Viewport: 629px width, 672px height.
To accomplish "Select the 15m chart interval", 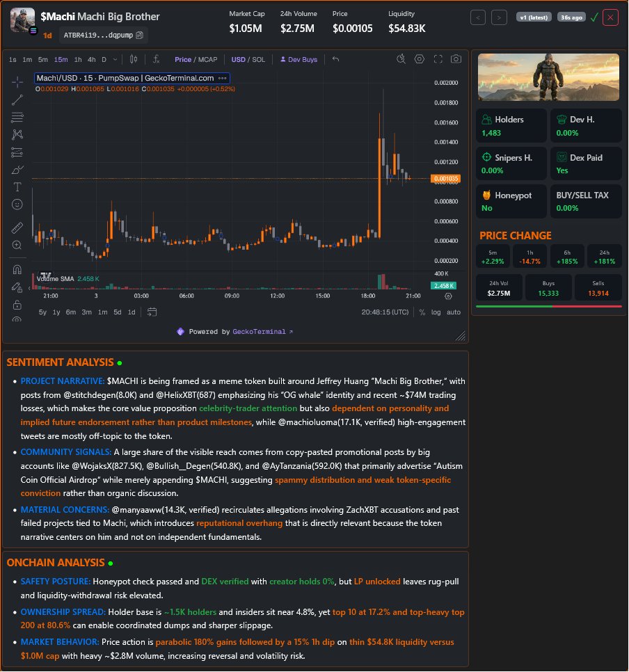I will pyautogui.click(x=61, y=60).
